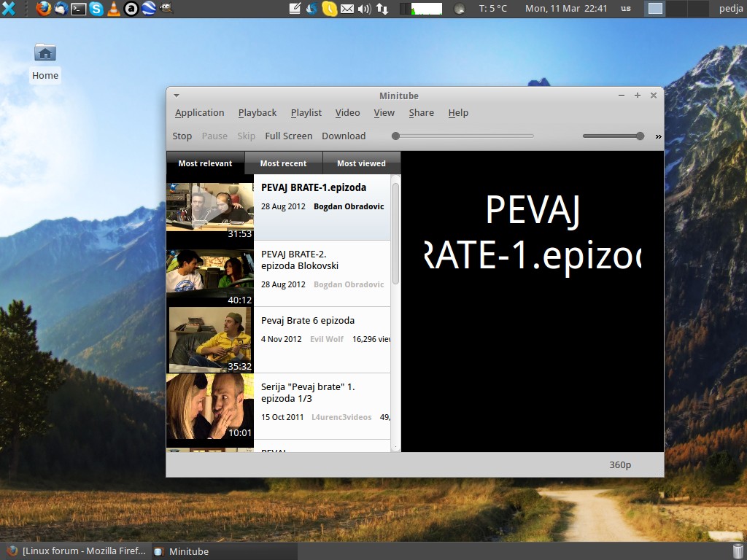This screenshot has width=747, height=560.
Task: Open Google Earth from the panel launcher
Action: 149,9
